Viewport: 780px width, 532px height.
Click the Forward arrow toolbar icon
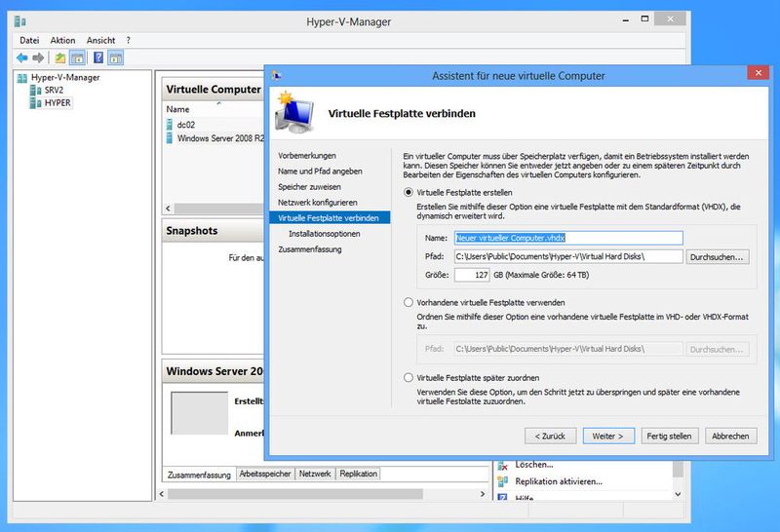click(38, 58)
